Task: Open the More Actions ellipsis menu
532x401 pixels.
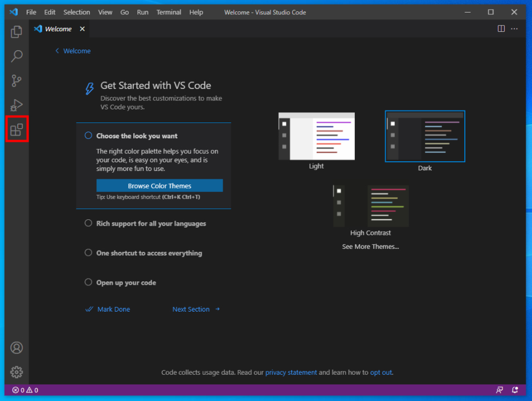Action: pos(514,29)
